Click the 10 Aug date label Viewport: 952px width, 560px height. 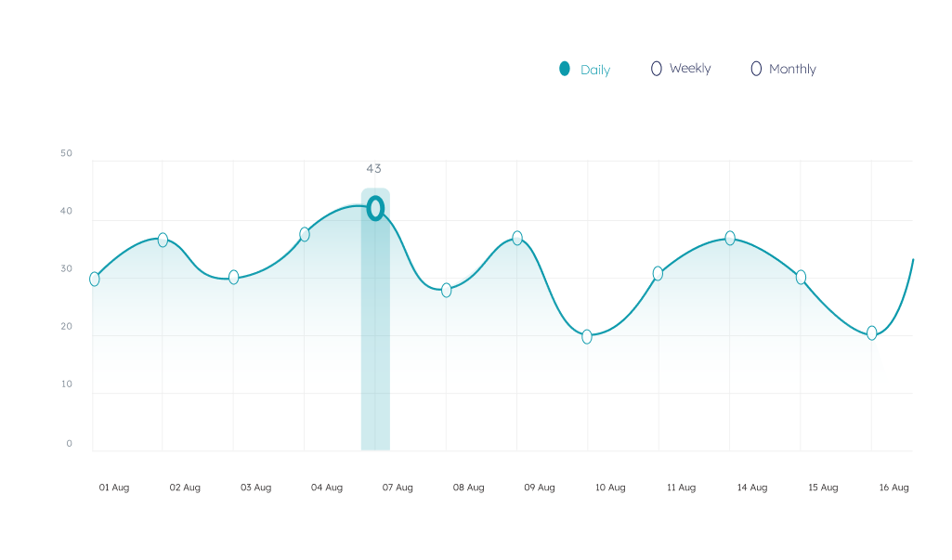[x=610, y=488]
